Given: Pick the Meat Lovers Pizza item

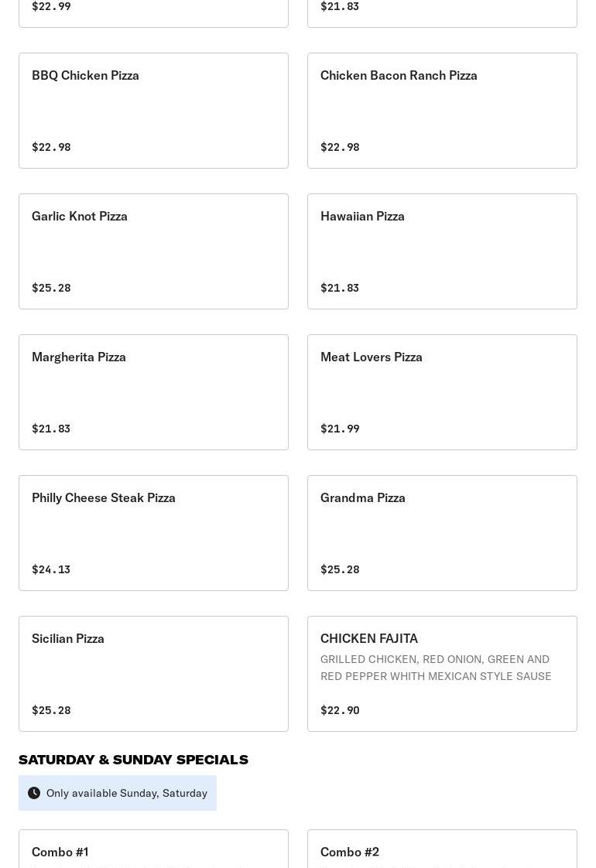Looking at the screenshot, I should 442,392.
